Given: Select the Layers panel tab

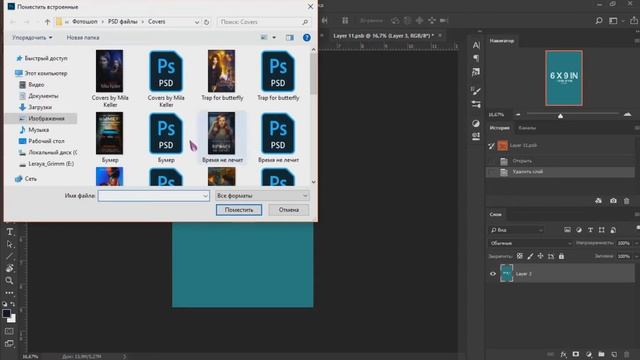Looking at the screenshot, I should 495,214.
